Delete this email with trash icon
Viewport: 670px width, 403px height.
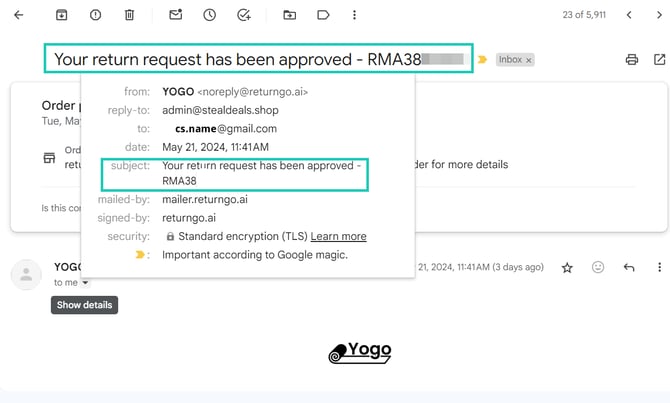pos(129,15)
